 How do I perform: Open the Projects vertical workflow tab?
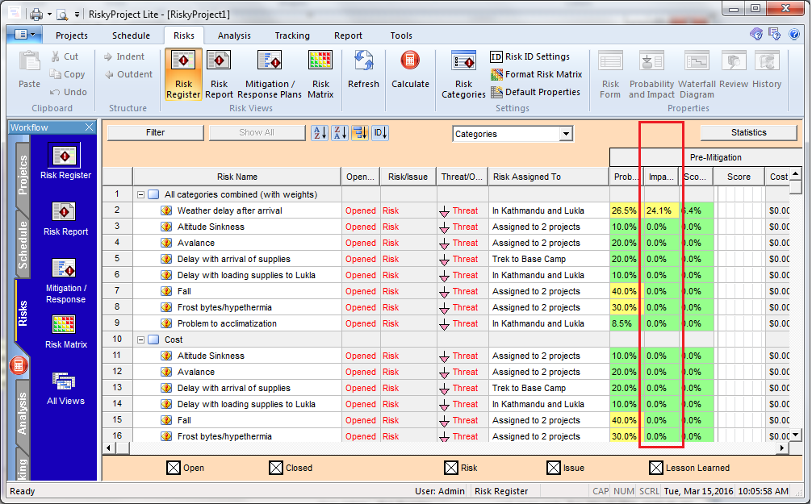23,175
